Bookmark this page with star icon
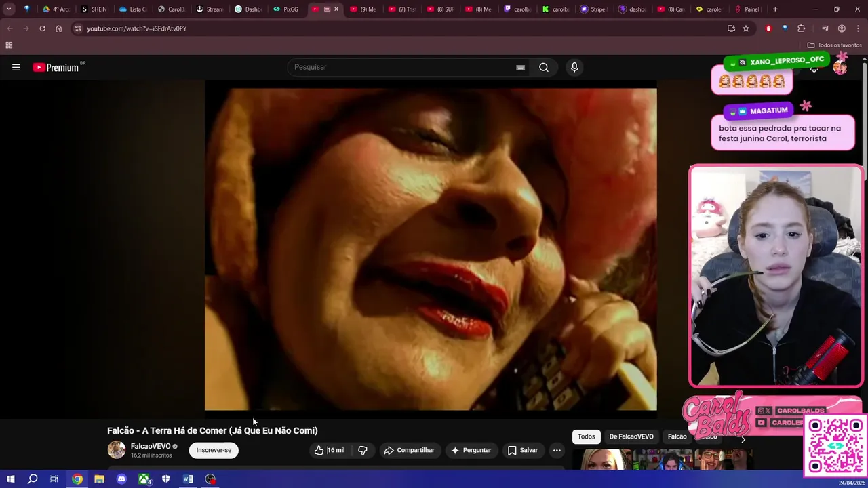This screenshot has height=488, width=868. tap(746, 28)
